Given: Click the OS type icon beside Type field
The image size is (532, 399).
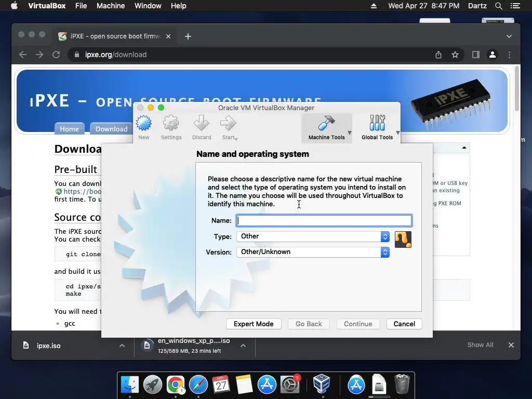Looking at the screenshot, I should tap(403, 240).
